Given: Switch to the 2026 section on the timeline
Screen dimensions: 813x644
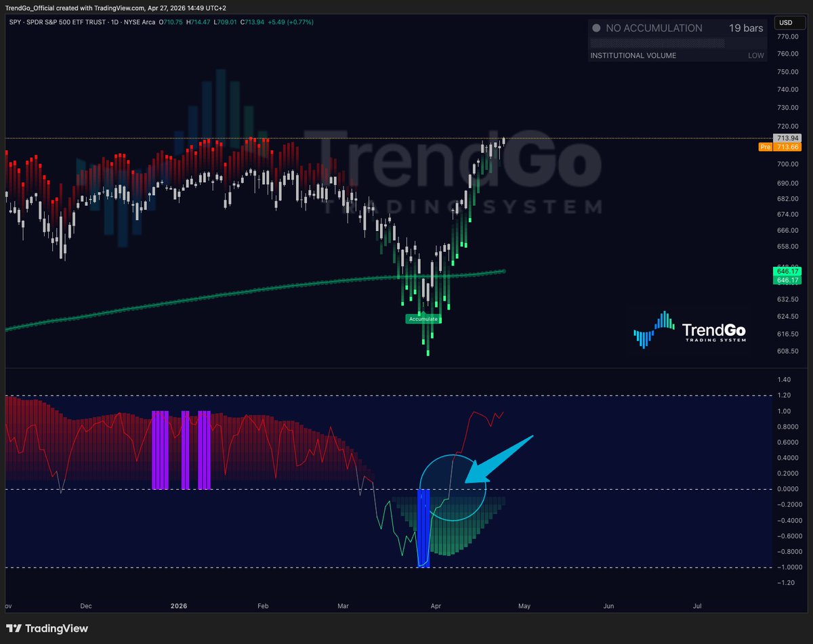Looking at the screenshot, I should pyautogui.click(x=178, y=606).
